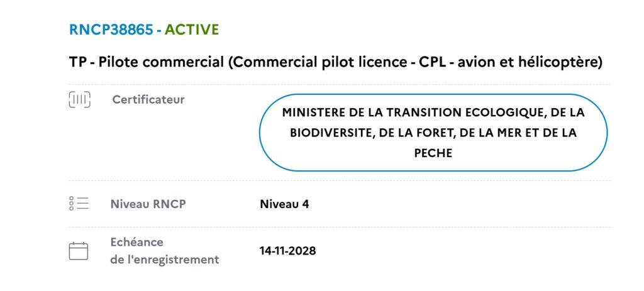Select the Niveau 4 value
This screenshot has width=644, height=291.
(284, 204)
